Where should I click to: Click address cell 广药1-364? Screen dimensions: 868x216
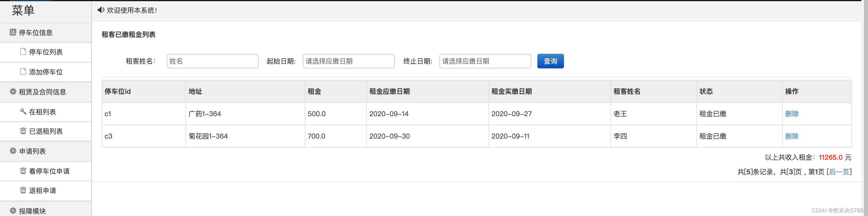coord(245,114)
